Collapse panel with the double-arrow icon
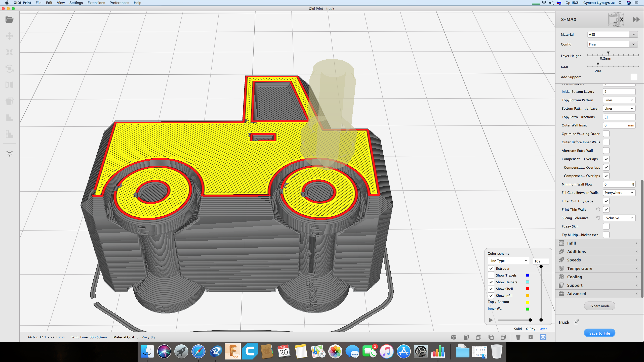Image resolution: width=644 pixels, height=362 pixels. click(x=636, y=19)
